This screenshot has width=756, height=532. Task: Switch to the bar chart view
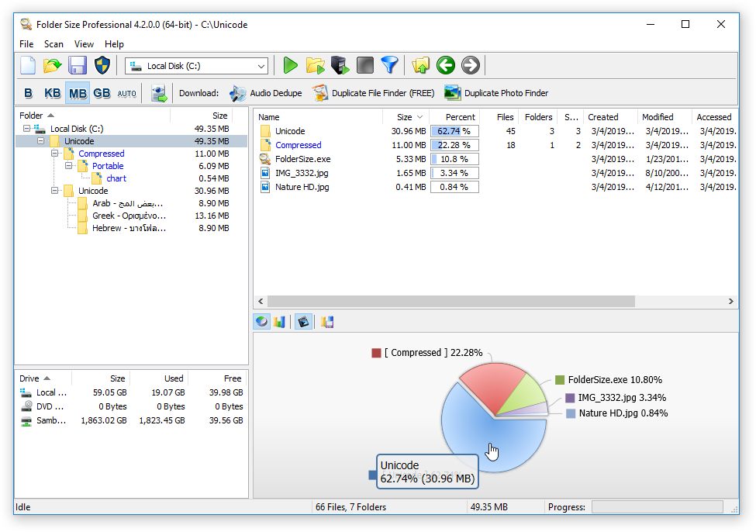(280, 322)
